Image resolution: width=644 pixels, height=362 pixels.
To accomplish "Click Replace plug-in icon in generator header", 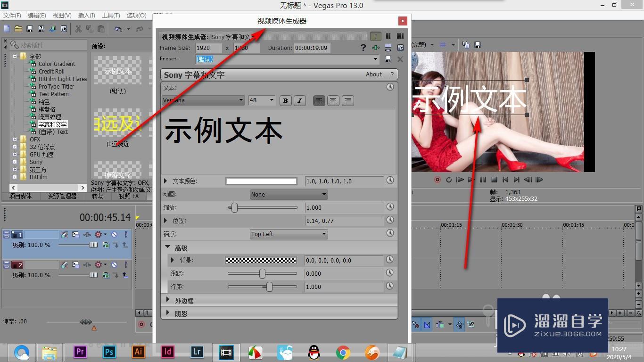I will [x=400, y=48].
